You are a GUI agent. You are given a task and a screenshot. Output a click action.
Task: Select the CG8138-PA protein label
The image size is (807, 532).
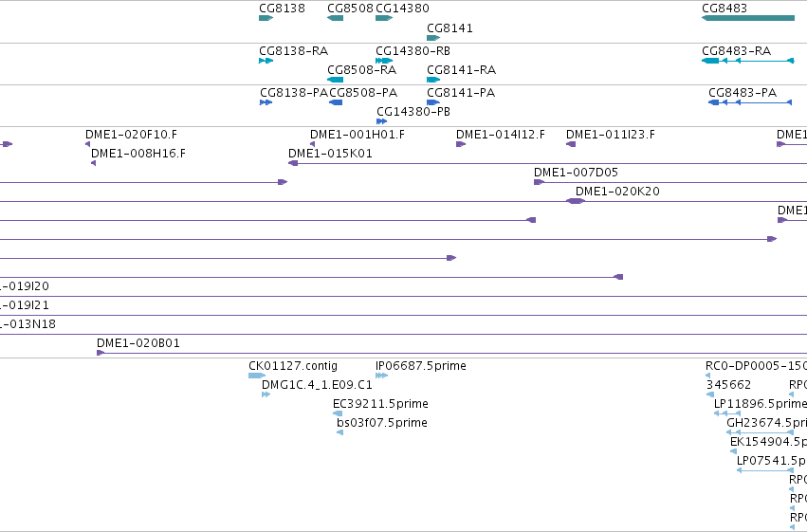294,93
